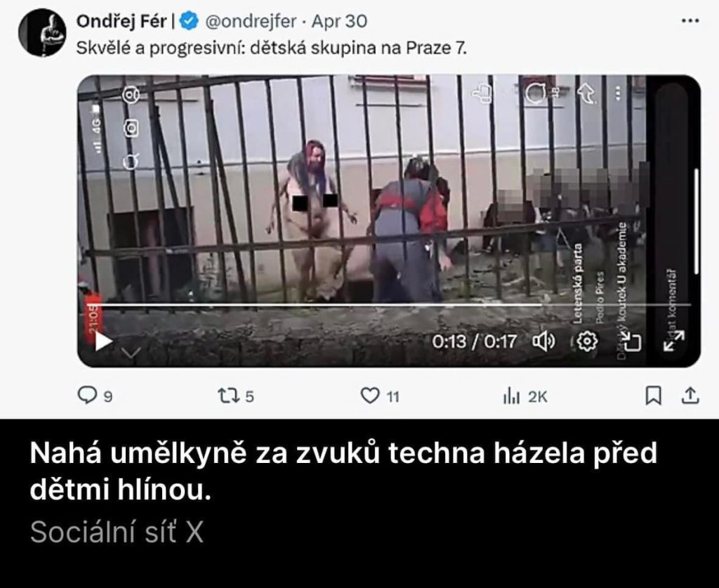This screenshot has height=588, width=719.
Task: Repost this tweet via retweet icon
Action: 228,396
